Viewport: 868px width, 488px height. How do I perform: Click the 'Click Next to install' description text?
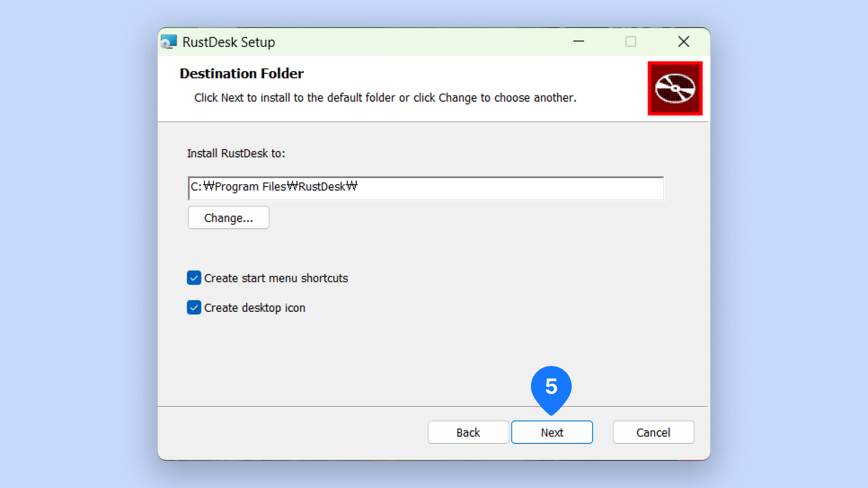point(385,98)
